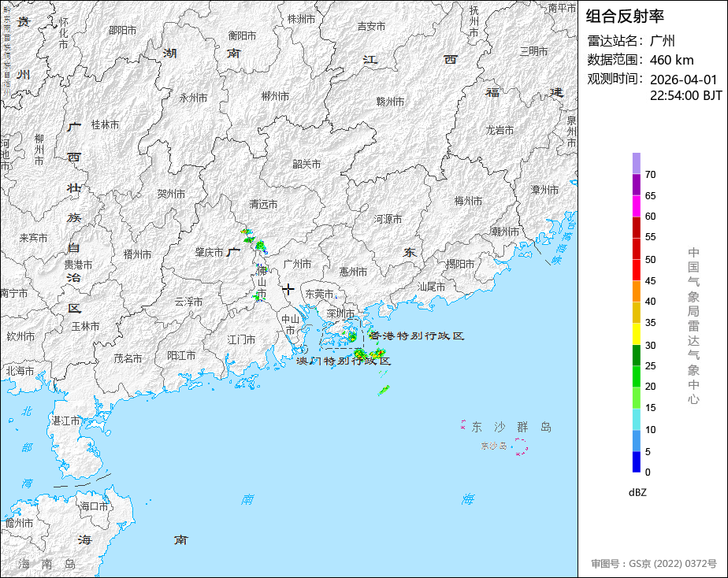Click the 东沙群岛 label
This screenshot has height=578, width=728.
coord(511,427)
